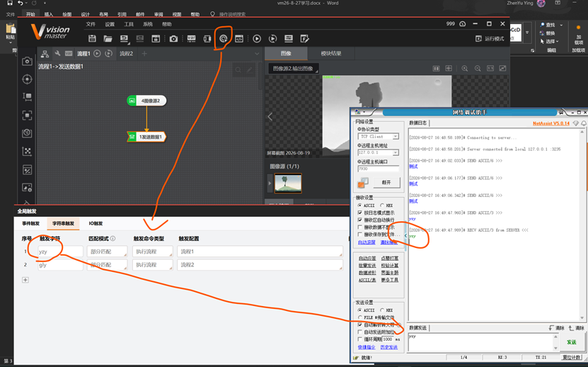Select the acquisition camera category in the sidebar
Viewport: 588px width, 367px height.
[27, 61]
